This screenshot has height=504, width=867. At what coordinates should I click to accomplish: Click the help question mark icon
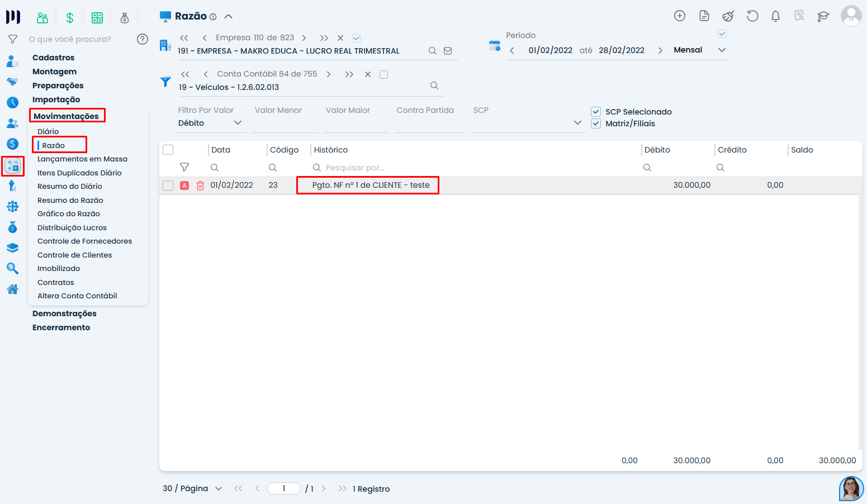(x=143, y=39)
